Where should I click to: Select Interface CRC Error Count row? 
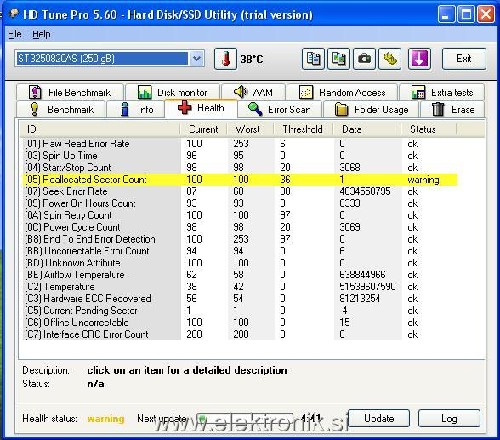[241, 334]
